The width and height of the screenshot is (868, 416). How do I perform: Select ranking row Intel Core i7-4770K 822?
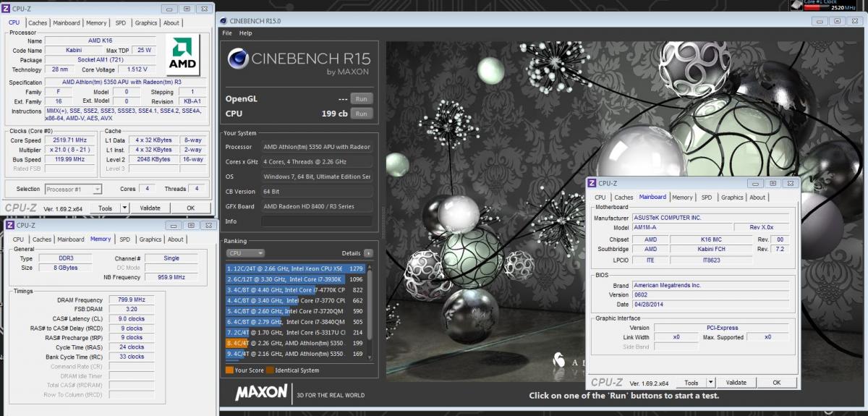tap(296, 290)
